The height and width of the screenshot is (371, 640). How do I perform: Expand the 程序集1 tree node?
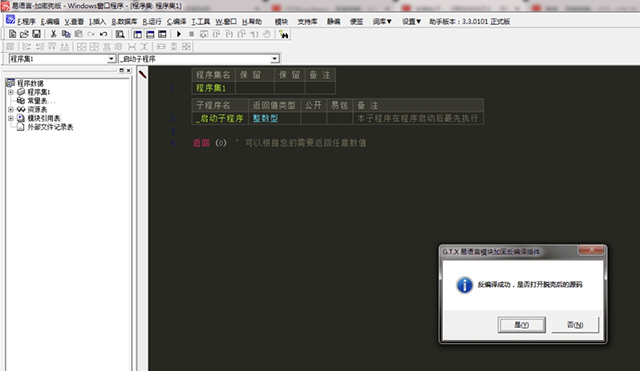[x=11, y=92]
